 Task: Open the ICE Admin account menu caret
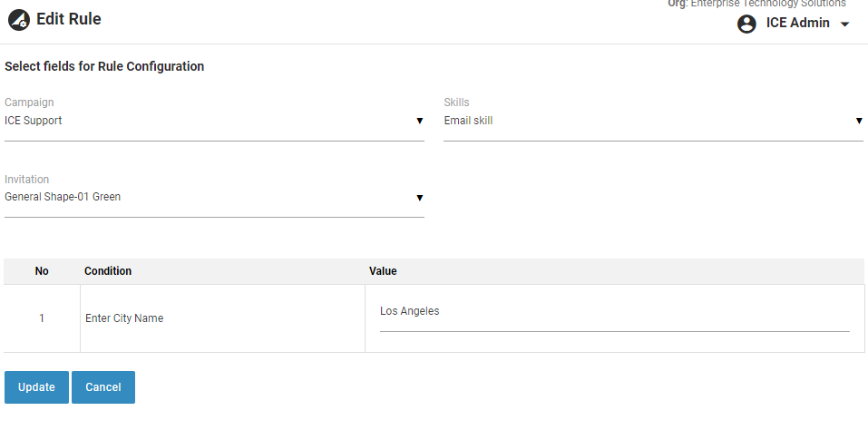(x=845, y=24)
